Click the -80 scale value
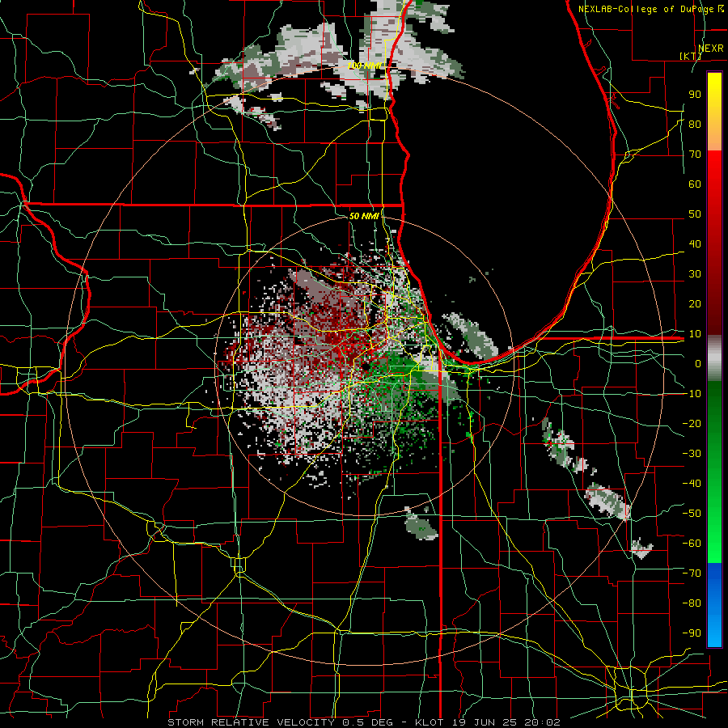The height and width of the screenshot is (728, 728). click(x=692, y=603)
